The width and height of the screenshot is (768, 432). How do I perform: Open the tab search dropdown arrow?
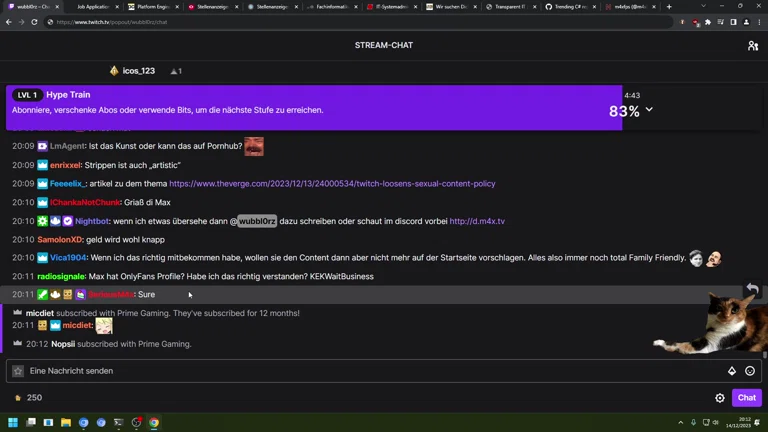click(703, 6)
